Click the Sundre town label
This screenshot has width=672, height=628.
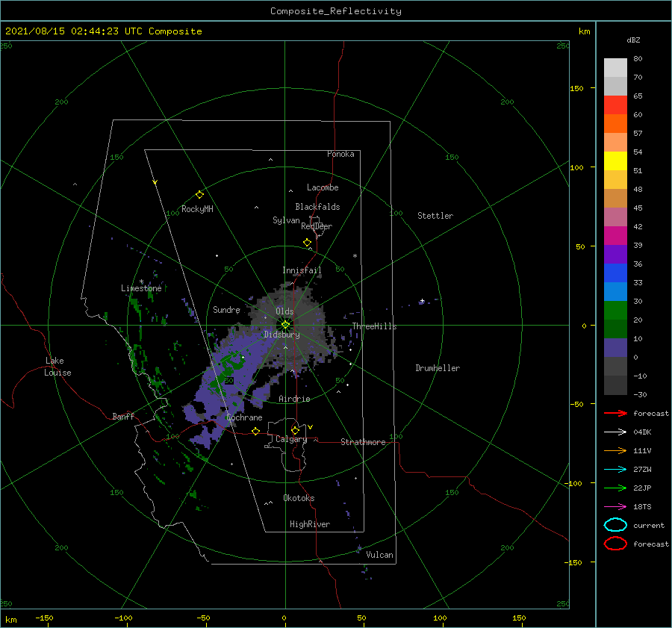click(x=227, y=309)
